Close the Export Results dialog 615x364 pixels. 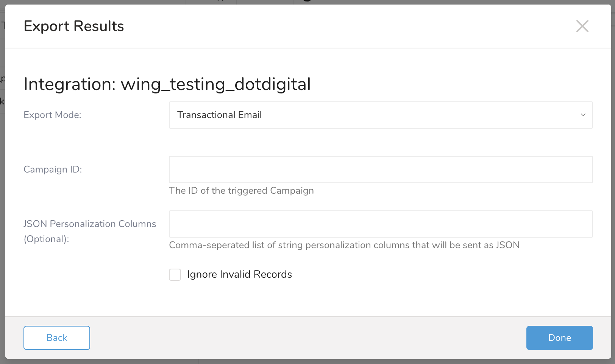click(582, 26)
